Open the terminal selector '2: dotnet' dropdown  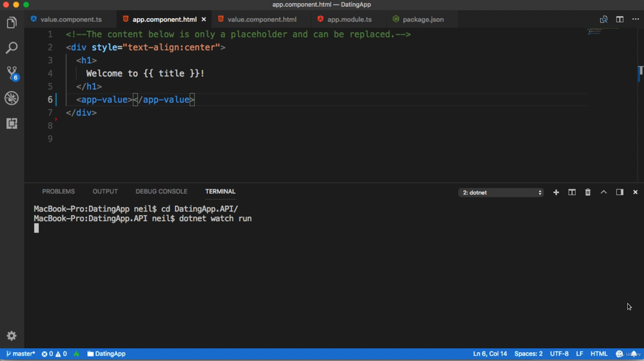tap(501, 192)
